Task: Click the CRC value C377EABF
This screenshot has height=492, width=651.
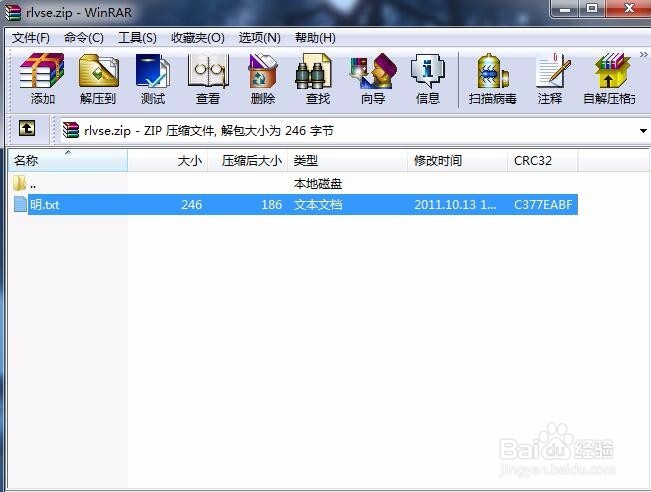Action: 543,205
